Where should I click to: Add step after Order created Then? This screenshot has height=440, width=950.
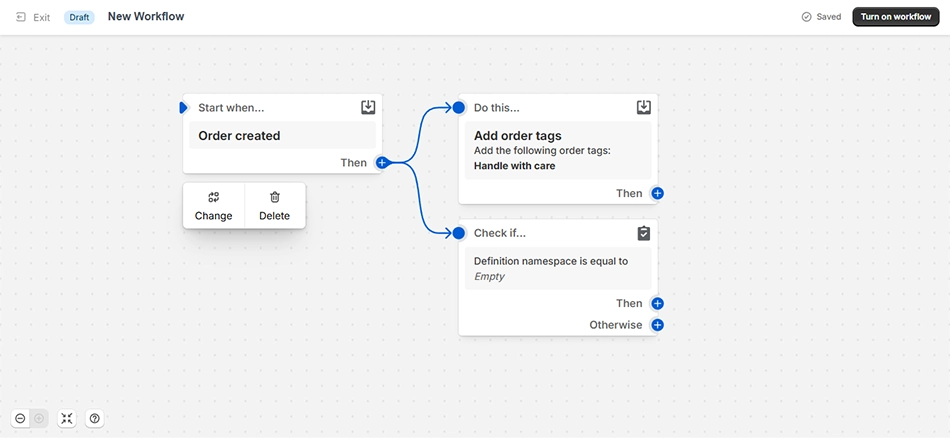point(382,162)
